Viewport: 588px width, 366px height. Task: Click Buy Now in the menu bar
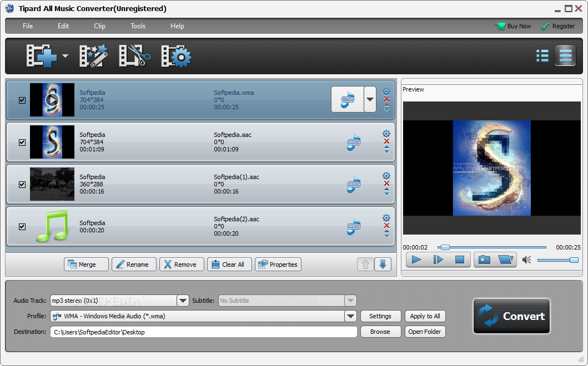pyautogui.click(x=513, y=26)
